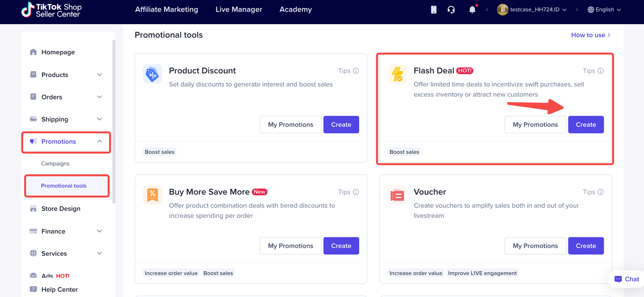The height and width of the screenshot is (297, 644).
Task: Open Affiliate Marketing in top navigation
Action: point(167,10)
